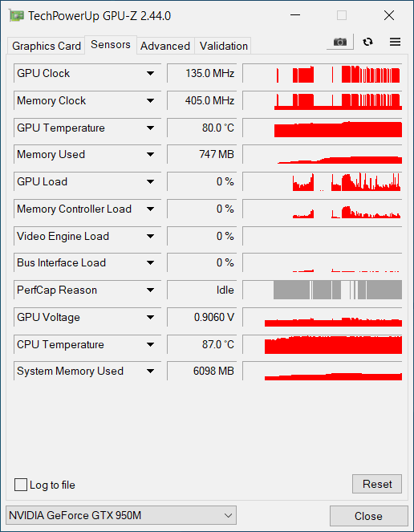The width and height of the screenshot is (414, 532).
Task: Open the PerfCap Reason dropdown arrow
Action: (150, 290)
